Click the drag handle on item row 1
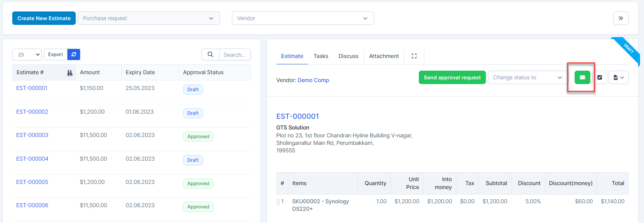Viewport: 644px width, 223px height. click(x=278, y=202)
